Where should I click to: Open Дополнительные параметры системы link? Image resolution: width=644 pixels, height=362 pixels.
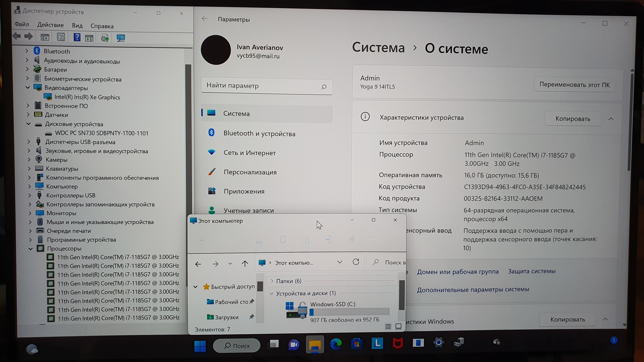click(x=473, y=289)
